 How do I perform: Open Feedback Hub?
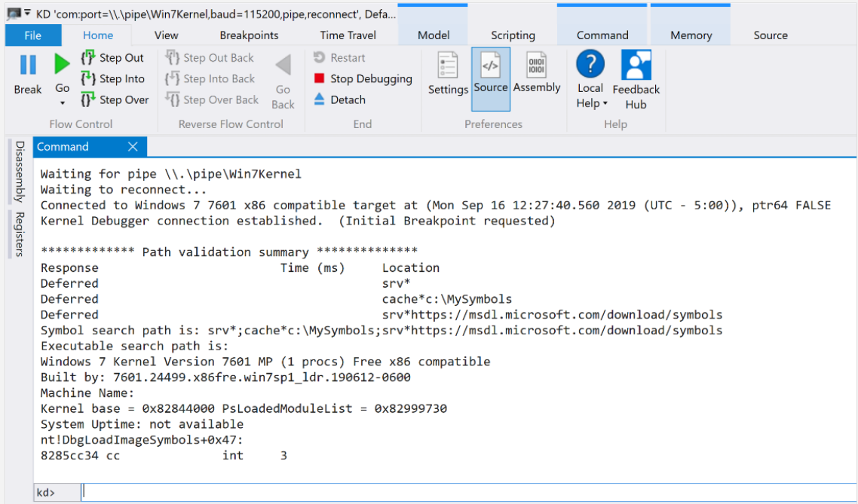(636, 66)
